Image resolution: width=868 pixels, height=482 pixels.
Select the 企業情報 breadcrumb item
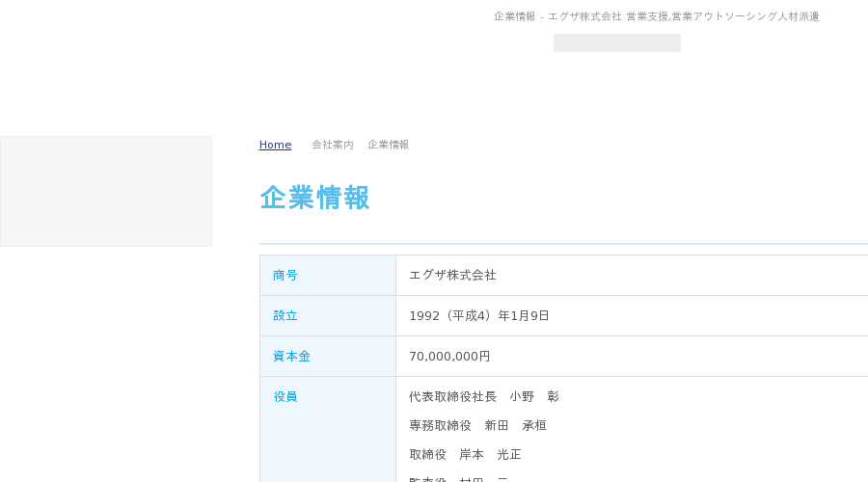(388, 145)
